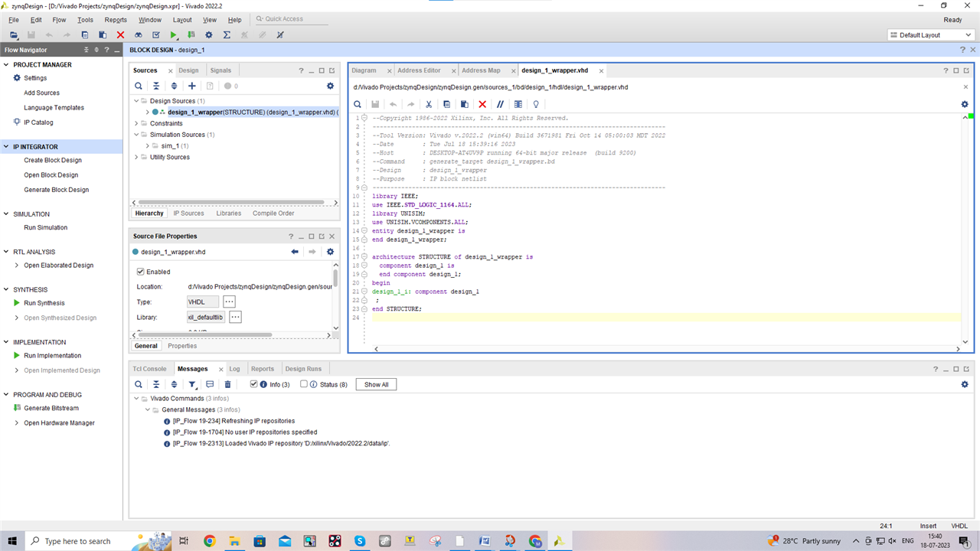Click the Open Project icon in main toolbar

pyautogui.click(x=14, y=35)
